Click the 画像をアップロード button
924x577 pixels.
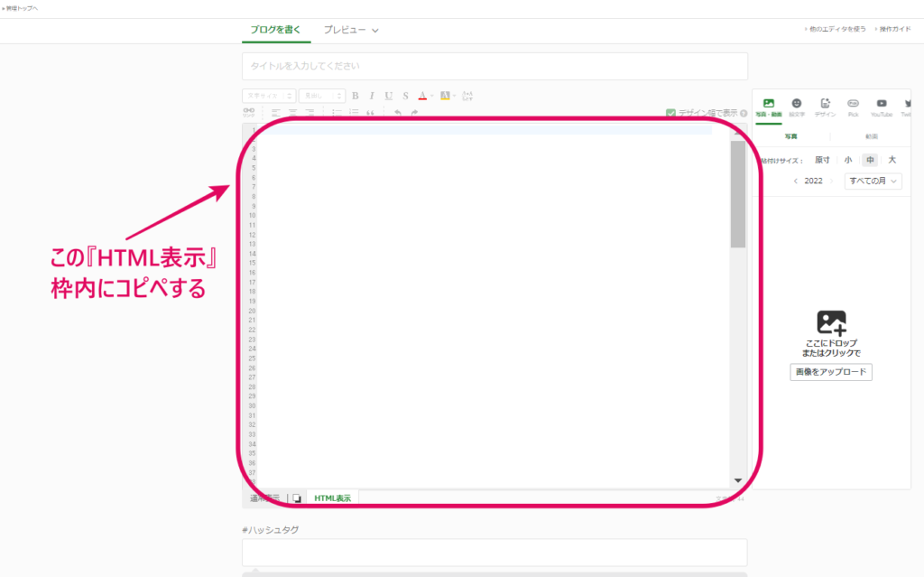(831, 372)
